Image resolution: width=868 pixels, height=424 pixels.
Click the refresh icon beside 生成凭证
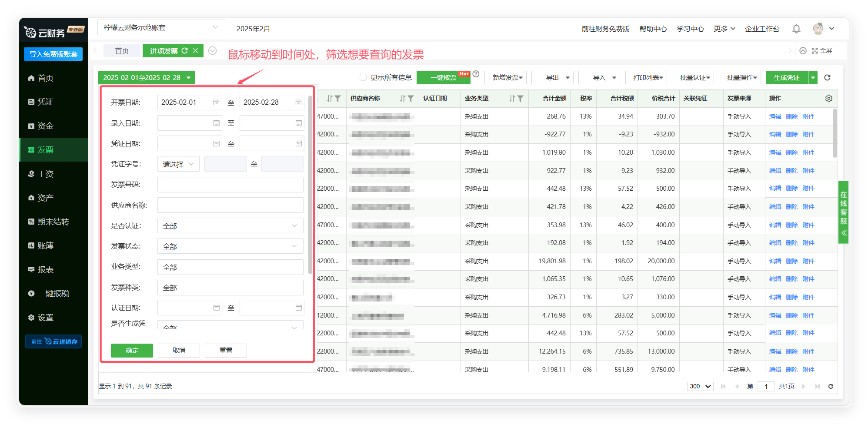pos(827,78)
